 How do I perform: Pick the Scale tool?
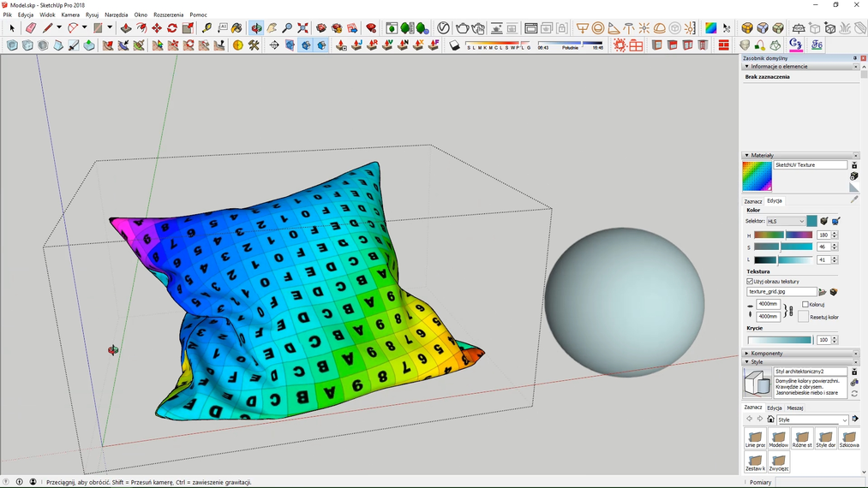point(188,27)
